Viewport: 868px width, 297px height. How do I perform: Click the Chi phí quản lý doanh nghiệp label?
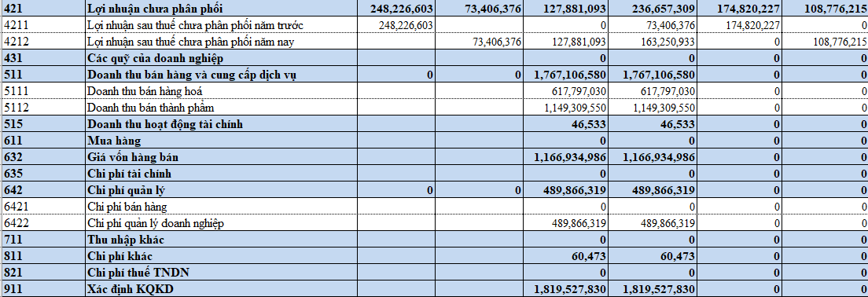click(x=156, y=223)
